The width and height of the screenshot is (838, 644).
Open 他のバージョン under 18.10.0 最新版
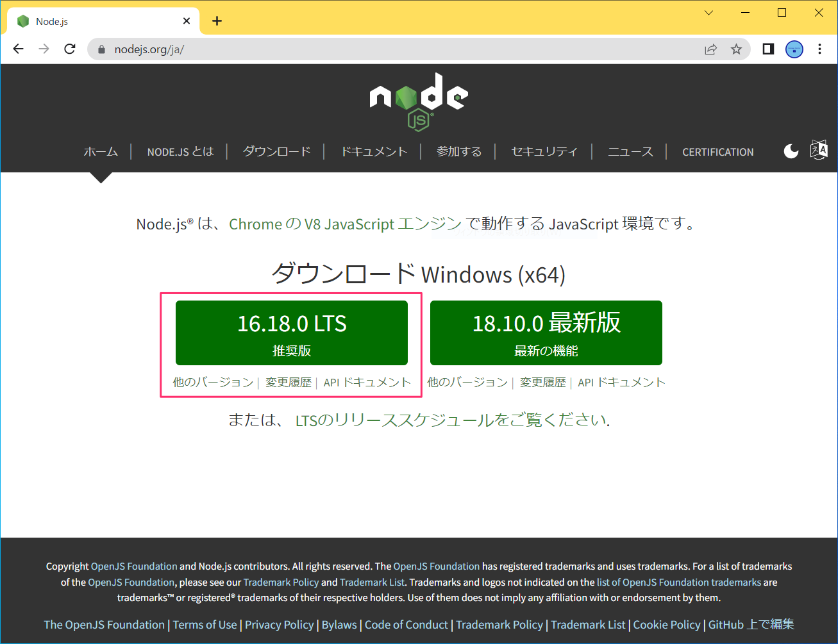pyautogui.click(x=468, y=383)
